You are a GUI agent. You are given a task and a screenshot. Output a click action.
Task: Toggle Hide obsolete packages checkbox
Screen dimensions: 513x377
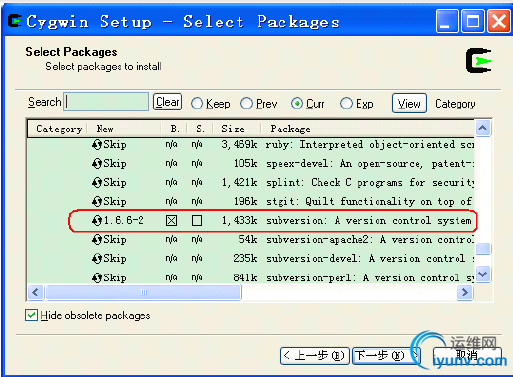point(31,315)
